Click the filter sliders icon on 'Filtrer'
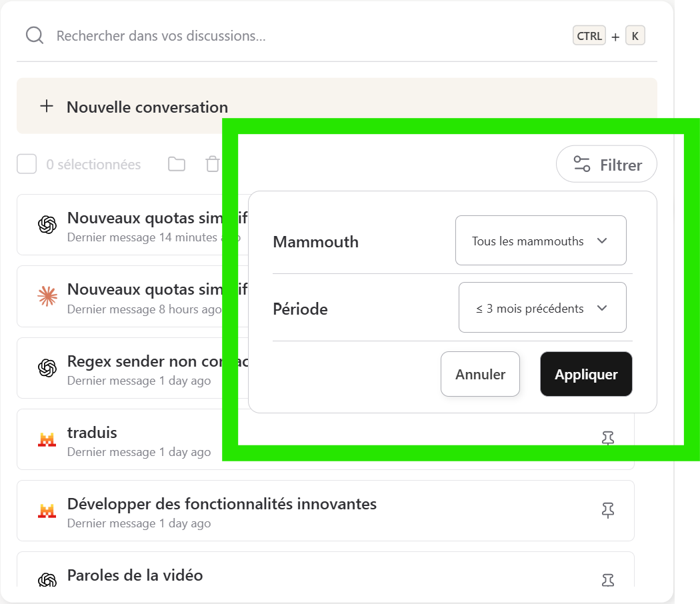Image resolution: width=700 pixels, height=604 pixels. [x=581, y=164]
